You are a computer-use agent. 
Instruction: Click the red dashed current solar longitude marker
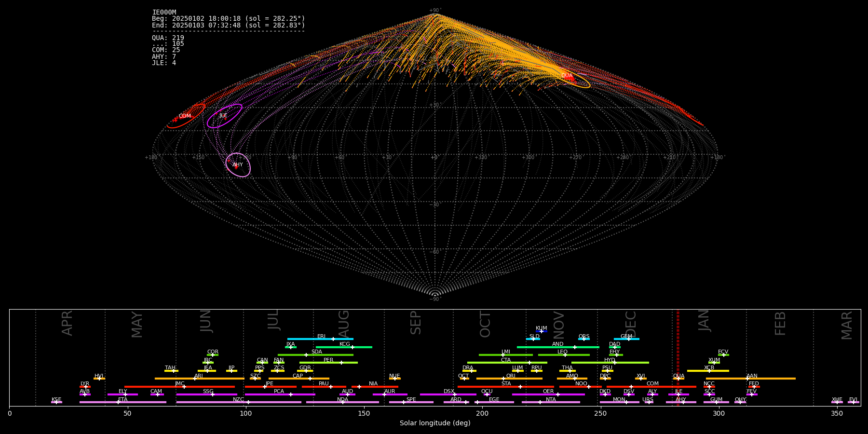click(678, 357)
